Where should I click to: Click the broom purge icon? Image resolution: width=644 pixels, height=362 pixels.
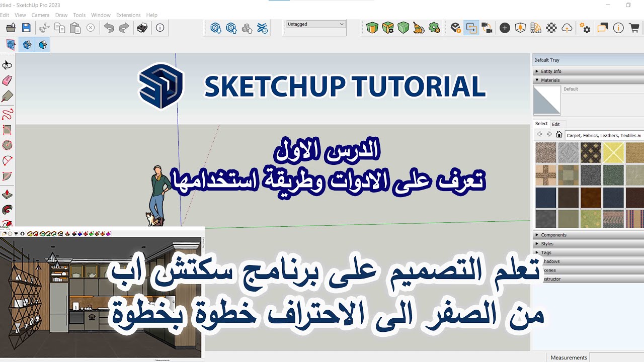(x=419, y=28)
